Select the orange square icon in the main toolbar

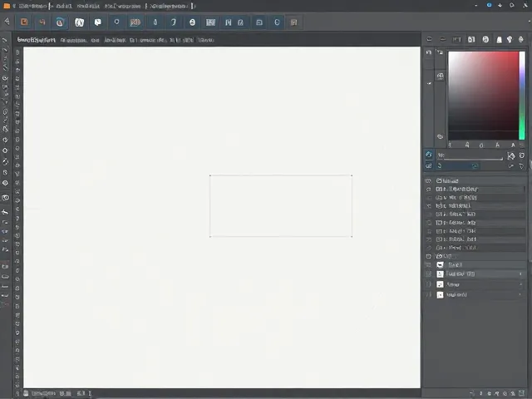24,22
